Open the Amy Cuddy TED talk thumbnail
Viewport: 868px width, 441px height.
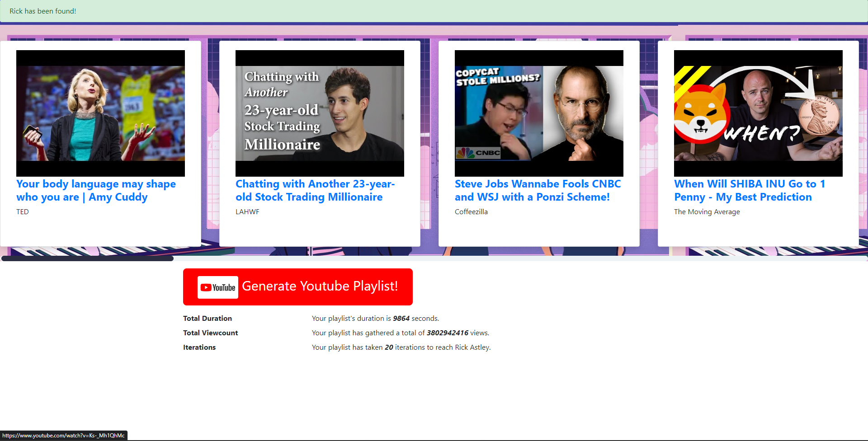(x=100, y=113)
